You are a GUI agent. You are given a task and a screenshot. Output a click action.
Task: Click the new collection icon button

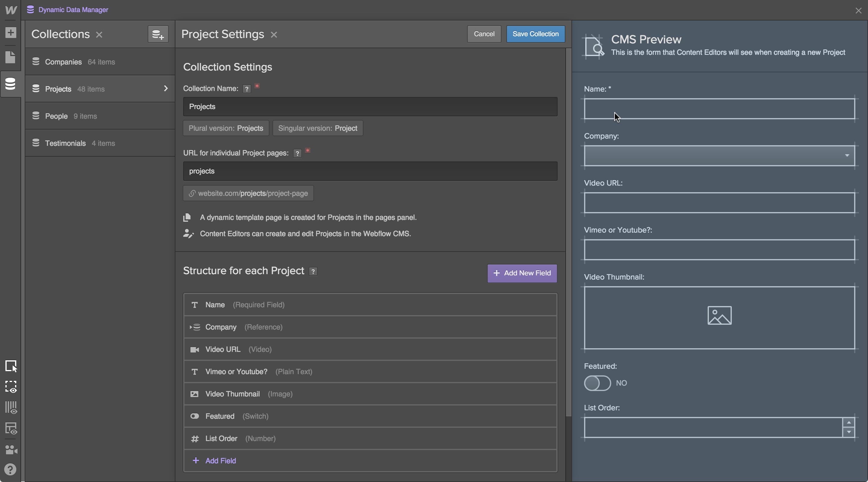click(x=158, y=34)
